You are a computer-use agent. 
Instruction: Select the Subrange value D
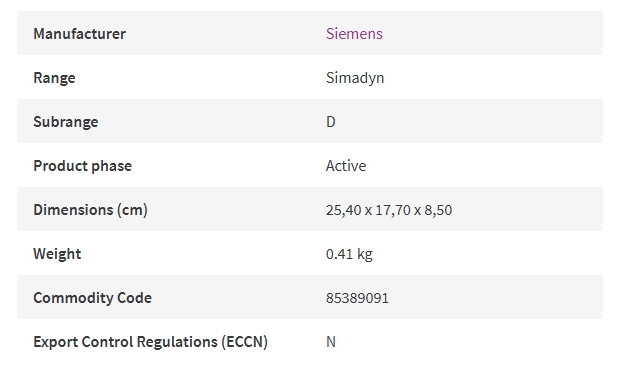tap(331, 122)
